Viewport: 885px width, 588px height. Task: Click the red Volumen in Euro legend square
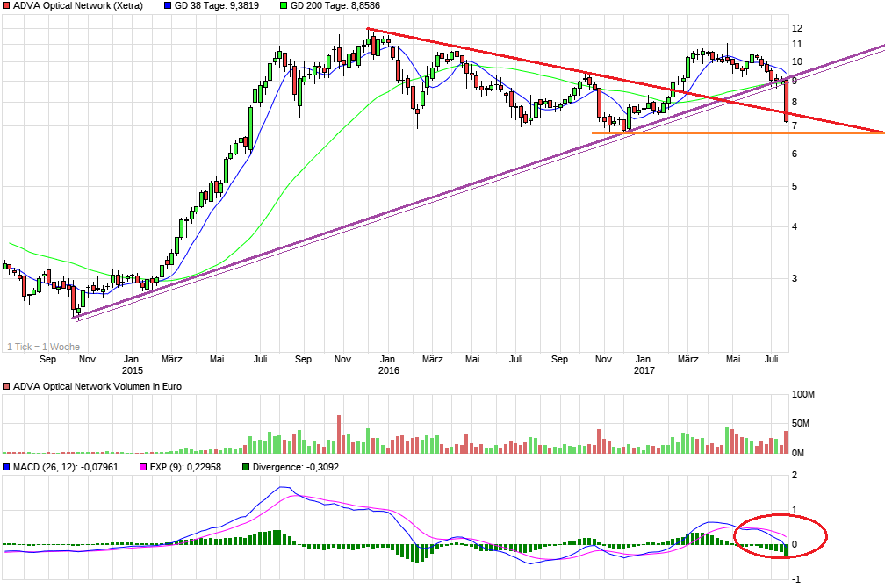(x=6, y=386)
